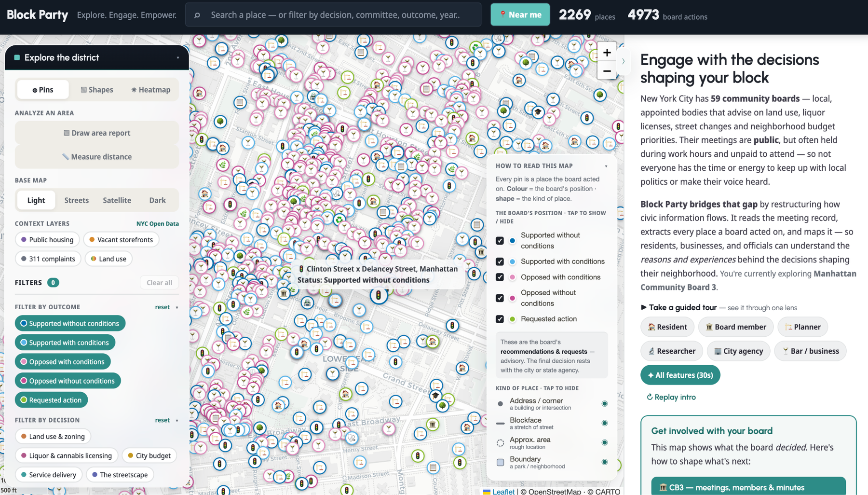
Task: Uncheck Requested action in legend
Action: [x=500, y=319]
